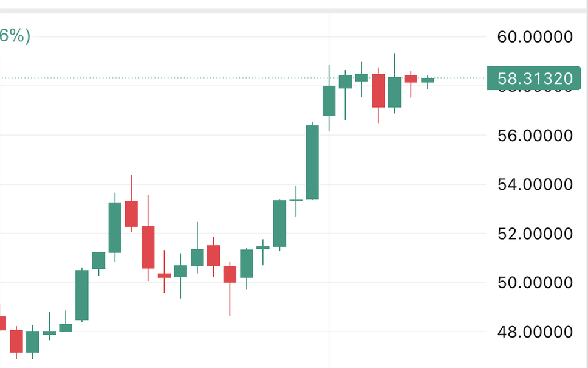Click the 56.00000 price axis label
This screenshot has height=368, width=588.
pyautogui.click(x=535, y=135)
